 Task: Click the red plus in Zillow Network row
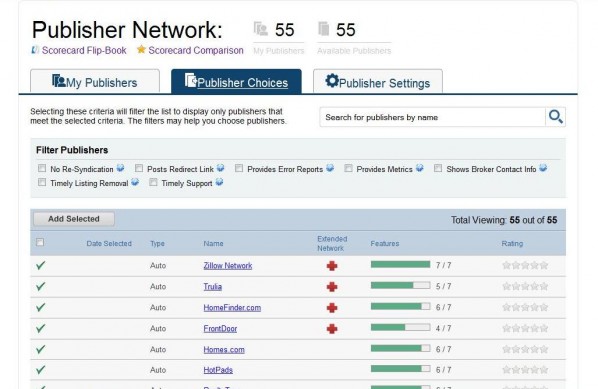(x=332, y=266)
